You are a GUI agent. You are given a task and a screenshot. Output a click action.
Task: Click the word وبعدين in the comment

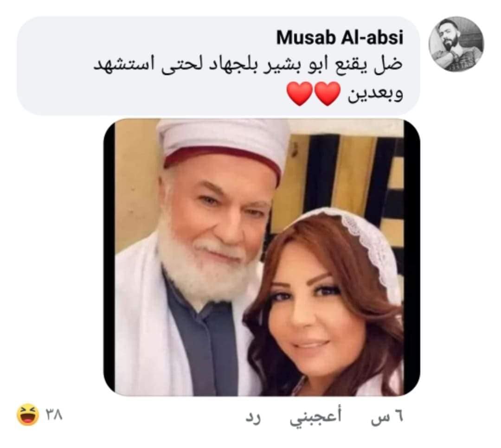(375, 94)
